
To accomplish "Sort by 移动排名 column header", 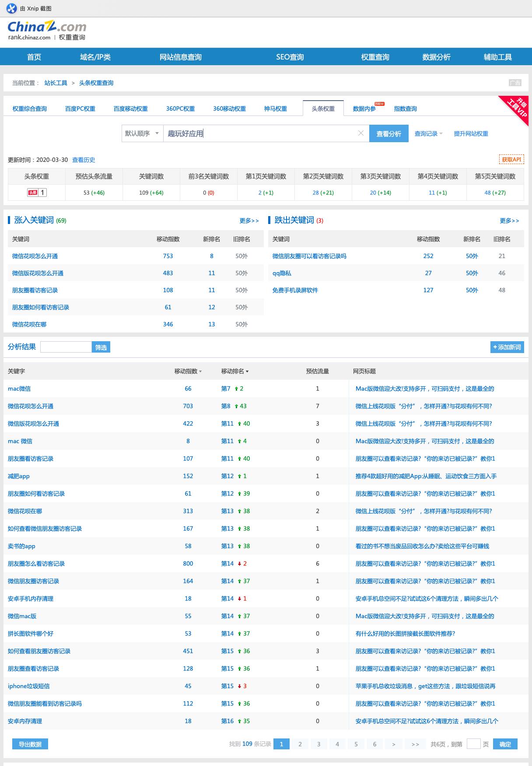I will point(234,371).
